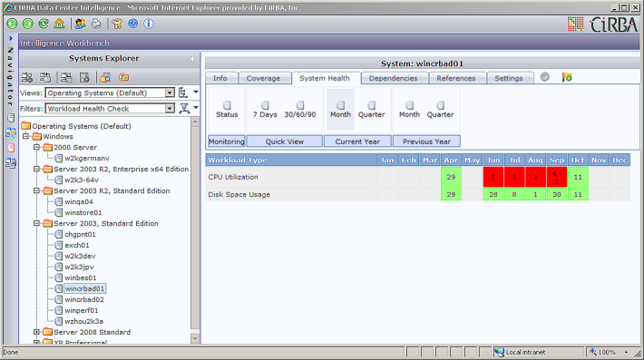
Task: Open the arrow menu next to the tree hierarchy icon
Action: tap(196, 92)
